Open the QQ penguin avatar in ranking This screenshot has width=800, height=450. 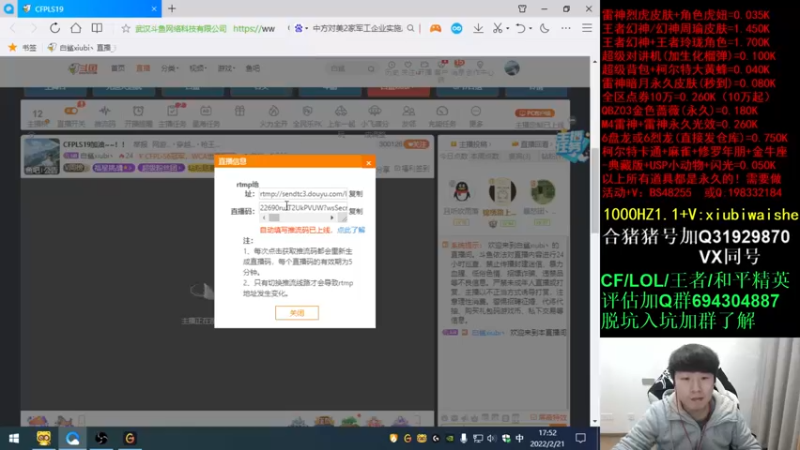[462, 191]
